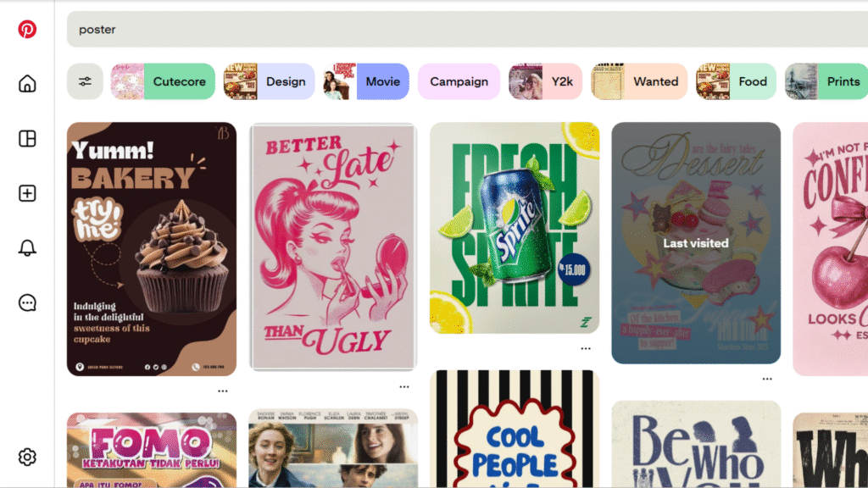Click the Create plus icon
Image resolution: width=868 pixels, height=488 pixels.
(x=27, y=193)
